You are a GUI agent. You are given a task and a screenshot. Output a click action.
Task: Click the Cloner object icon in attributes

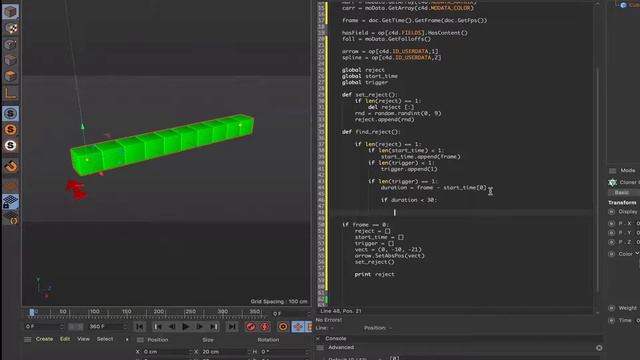point(613,182)
